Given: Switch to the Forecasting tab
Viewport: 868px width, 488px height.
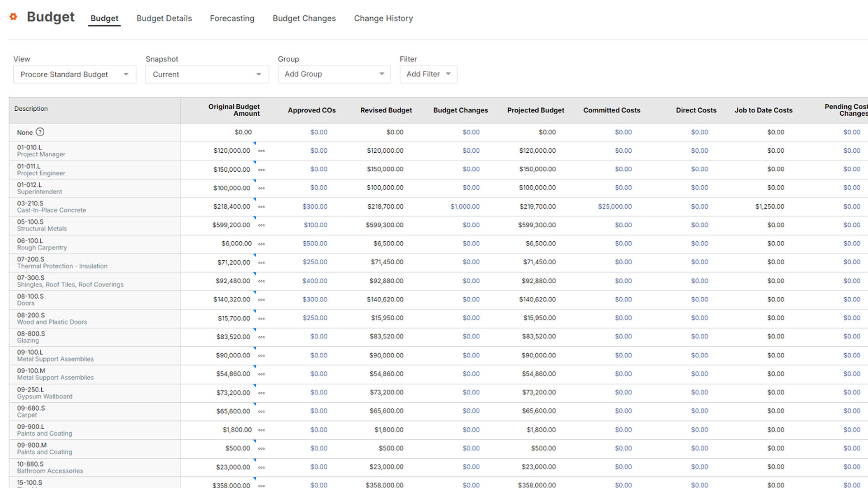Looking at the screenshot, I should pyautogui.click(x=232, y=18).
